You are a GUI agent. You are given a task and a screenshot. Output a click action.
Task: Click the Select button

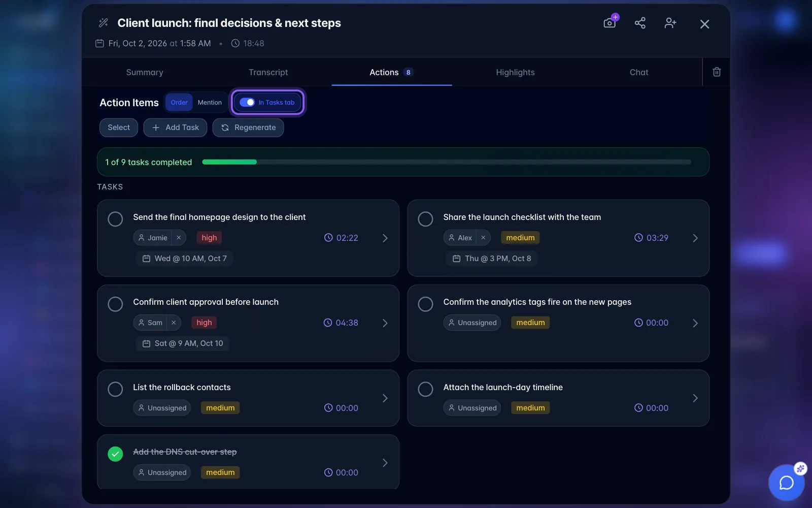(119, 128)
